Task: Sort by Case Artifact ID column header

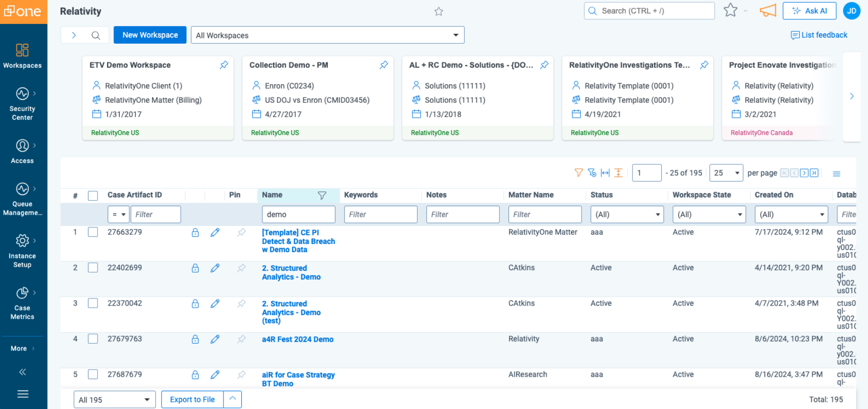Action: pyautogui.click(x=135, y=195)
